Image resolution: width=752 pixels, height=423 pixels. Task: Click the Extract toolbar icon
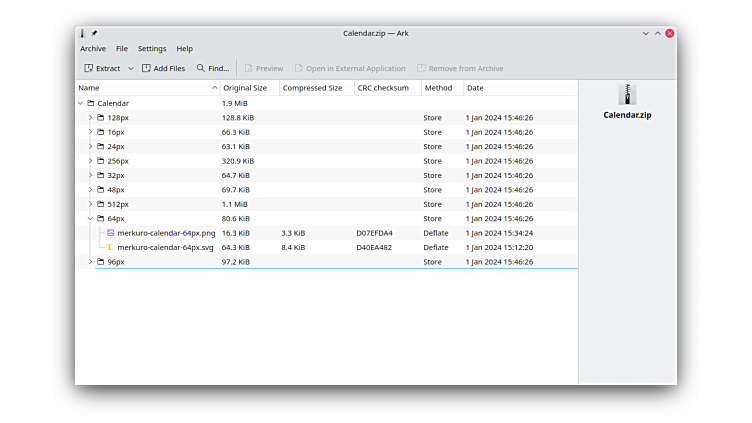89,68
